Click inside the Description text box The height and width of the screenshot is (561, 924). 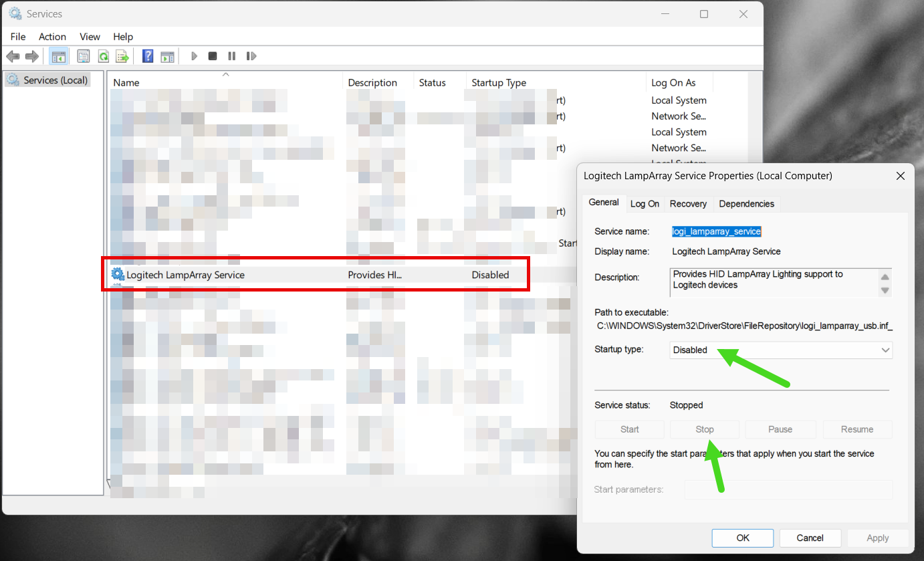(774, 282)
